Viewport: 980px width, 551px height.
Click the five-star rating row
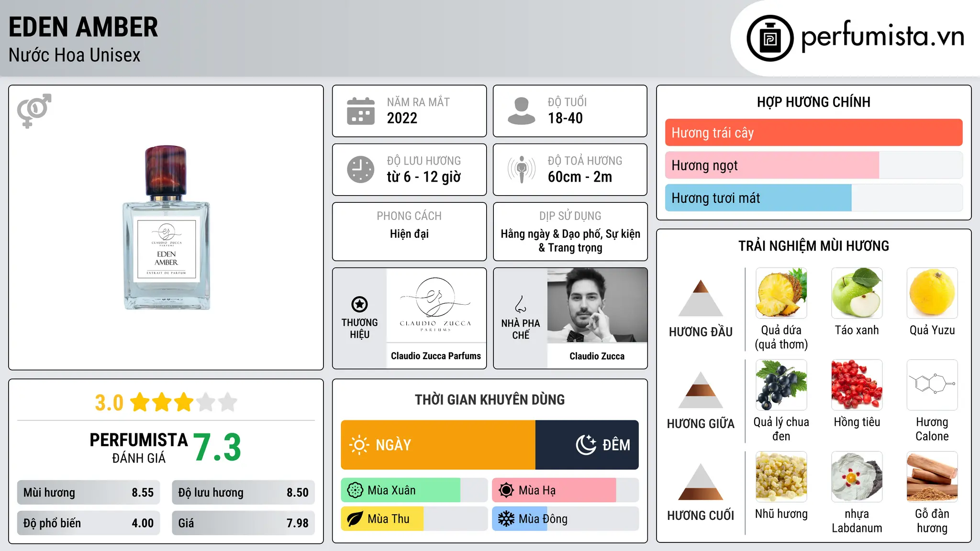pos(184,402)
